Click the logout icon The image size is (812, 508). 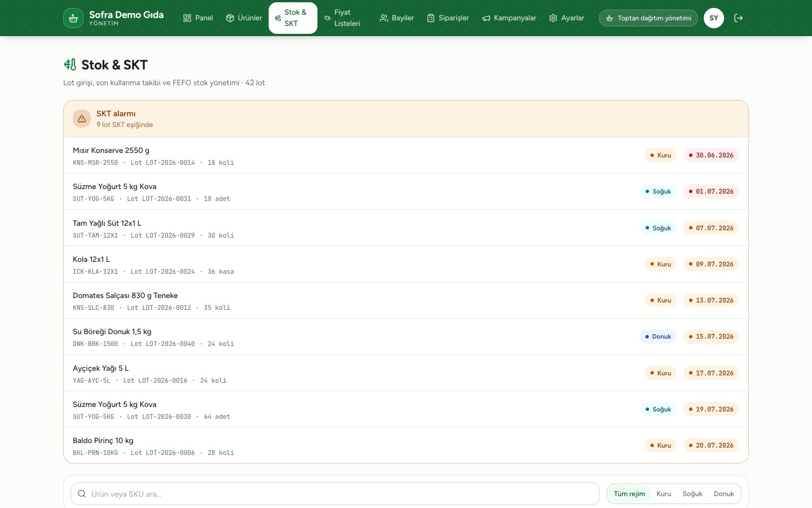739,18
